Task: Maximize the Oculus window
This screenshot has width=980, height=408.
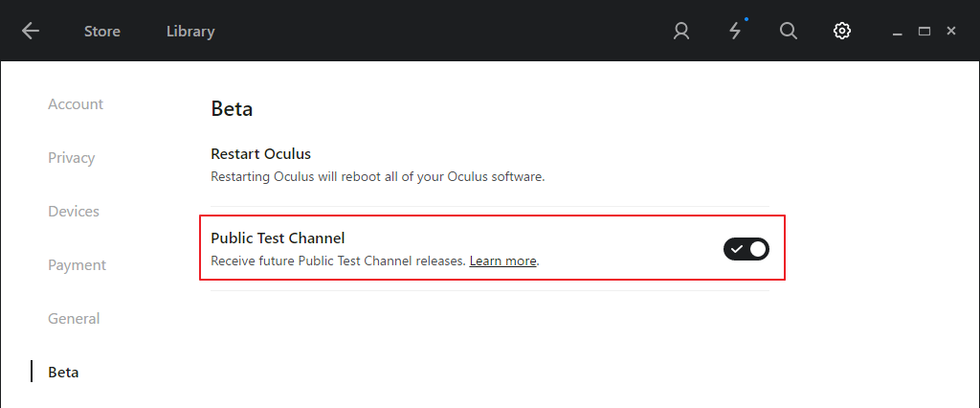Action: click(924, 31)
